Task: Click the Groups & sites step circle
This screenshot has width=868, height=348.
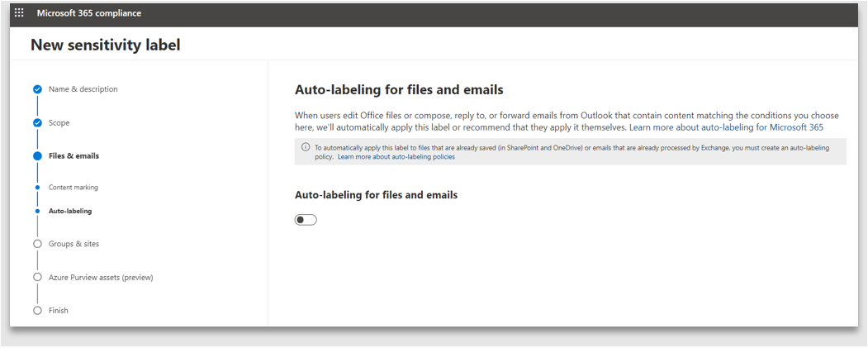Action: pos(37,244)
